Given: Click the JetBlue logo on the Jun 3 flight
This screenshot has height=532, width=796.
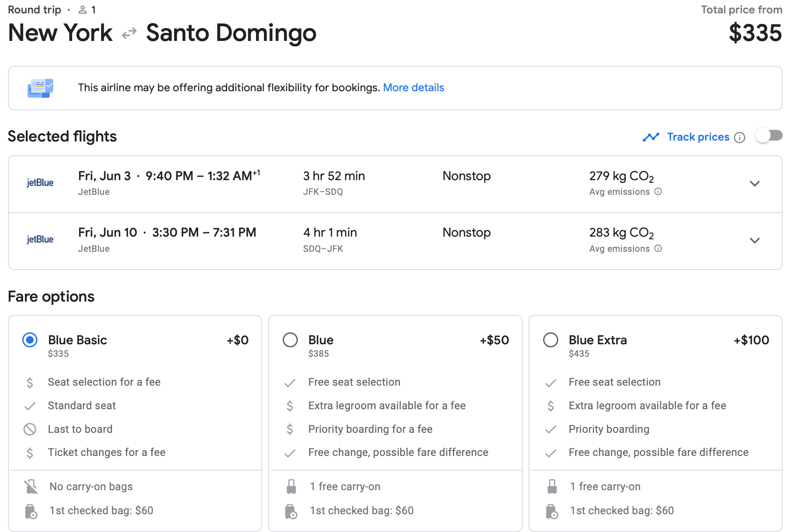Looking at the screenshot, I should coord(40,183).
